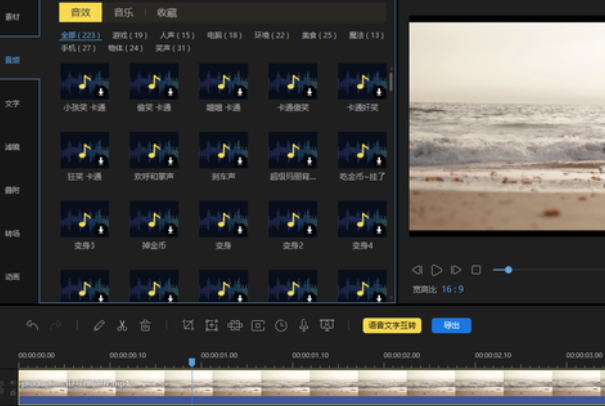
Task: Click the microphone voice-over icon
Action: pos(303,325)
